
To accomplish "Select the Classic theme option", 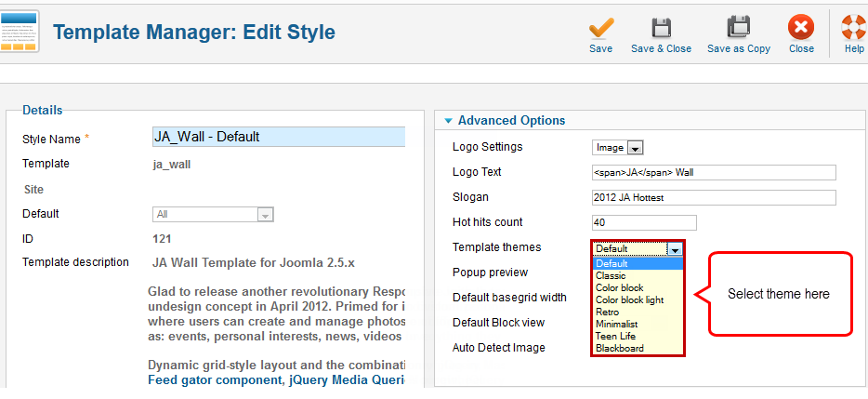I will (611, 275).
